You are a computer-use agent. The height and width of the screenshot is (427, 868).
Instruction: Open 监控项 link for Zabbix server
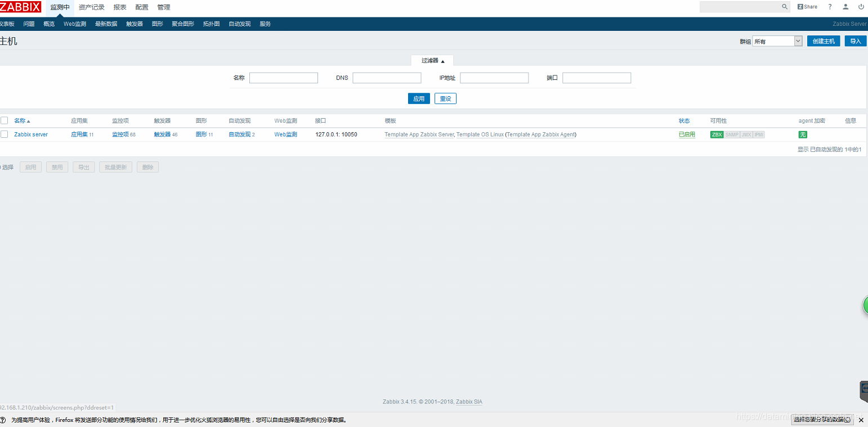point(120,134)
